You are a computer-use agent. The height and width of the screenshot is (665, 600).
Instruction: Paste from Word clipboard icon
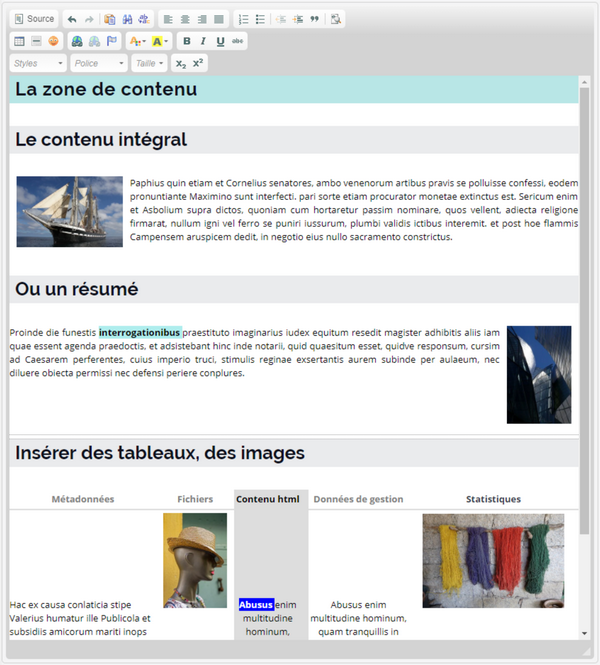pyautogui.click(x=110, y=19)
